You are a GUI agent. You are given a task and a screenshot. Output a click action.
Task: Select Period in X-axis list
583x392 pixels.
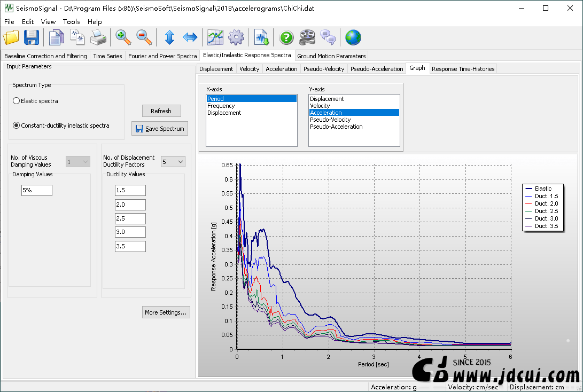tap(251, 99)
